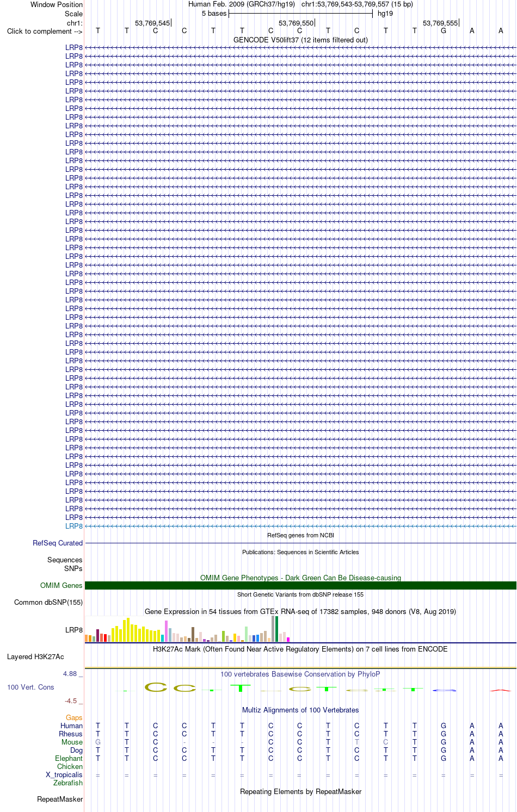The width and height of the screenshot is (517, 812).
Task: Select the Rhesus species label
Action: (71, 734)
